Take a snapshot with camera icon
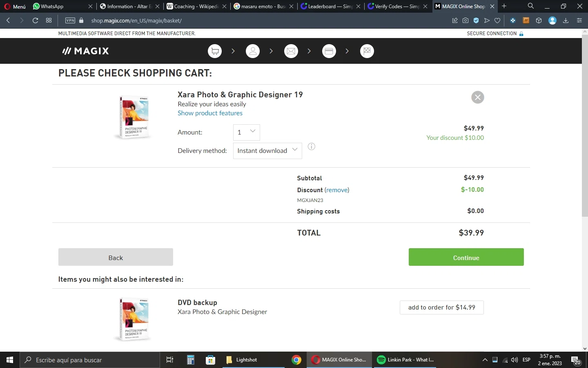 [x=465, y=20]
